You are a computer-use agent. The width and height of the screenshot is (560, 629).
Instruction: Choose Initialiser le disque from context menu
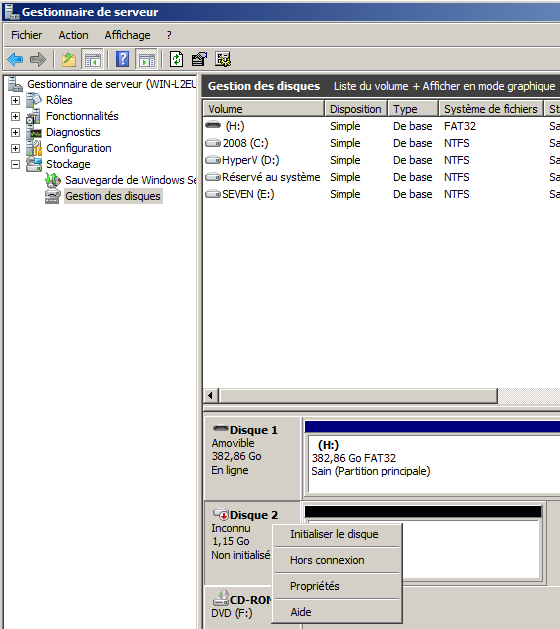pyautogui.click(x=334, y=534)
